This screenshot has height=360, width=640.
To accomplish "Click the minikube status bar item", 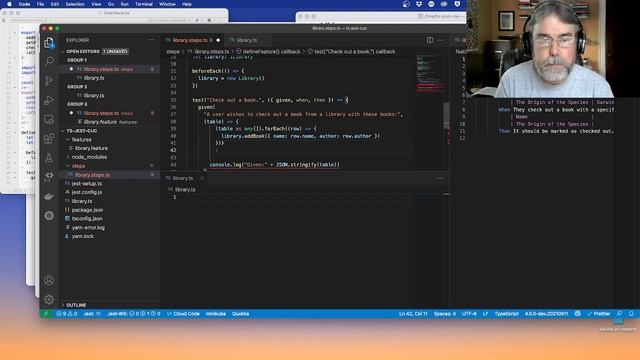I will point(216,314).
